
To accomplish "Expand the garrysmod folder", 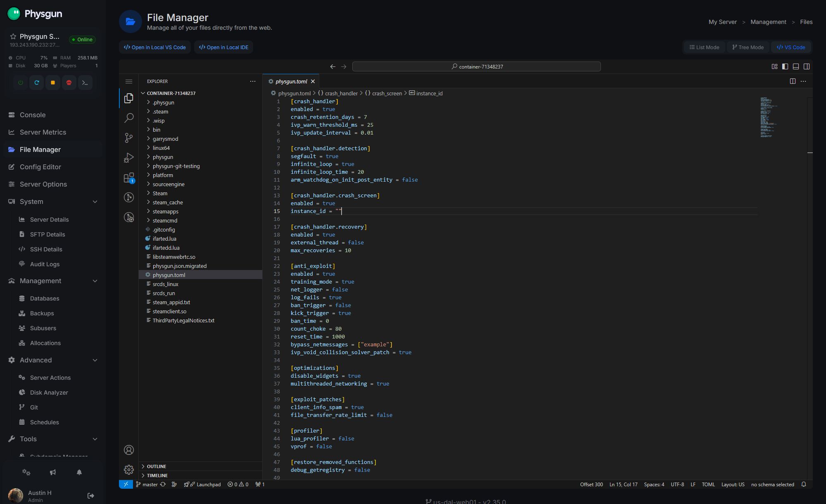I will click(201, 139).
